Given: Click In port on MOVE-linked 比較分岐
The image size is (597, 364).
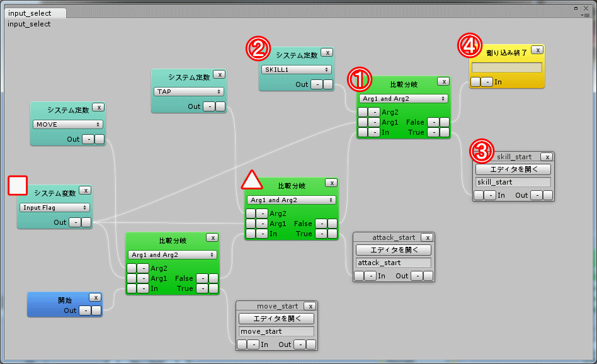Looking at the screenshot, I should point(132,288).
